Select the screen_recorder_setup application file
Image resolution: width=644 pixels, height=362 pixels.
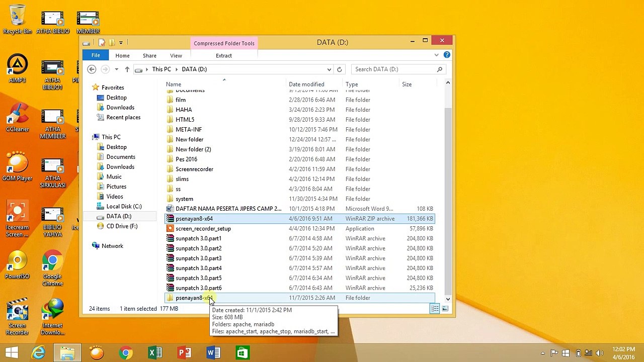coord(299,229)
